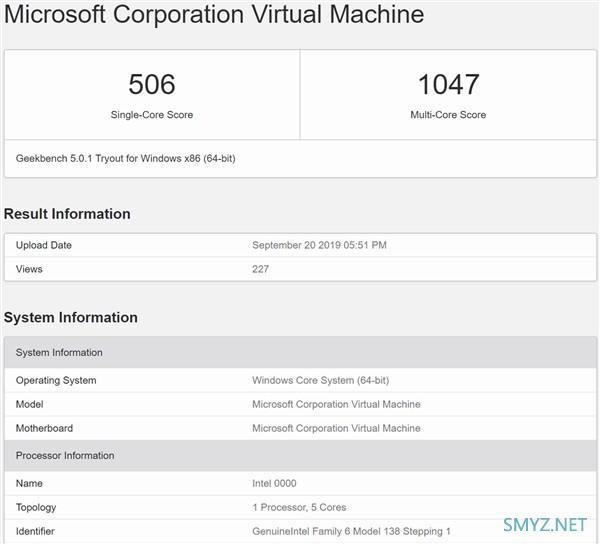600x544 pixels.
Task: Click the Processor Information table header
Action: 300,455
